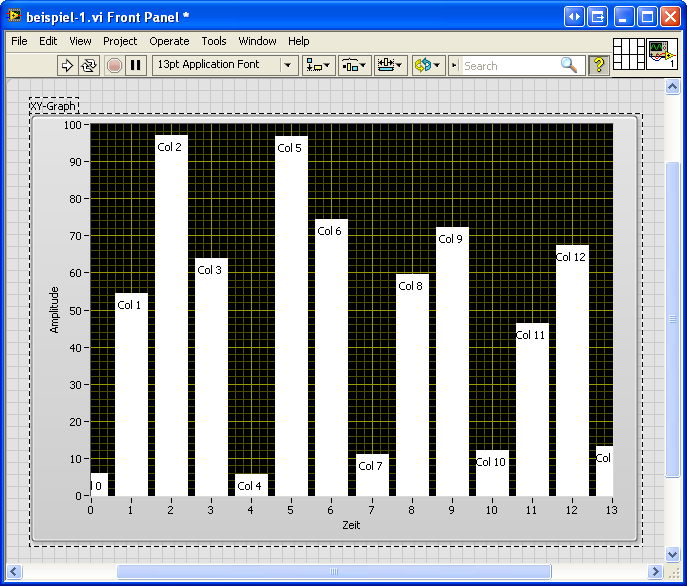Click the Run arrow button
This screenshot has height=586, width=687.
click(x=67, y=66)
